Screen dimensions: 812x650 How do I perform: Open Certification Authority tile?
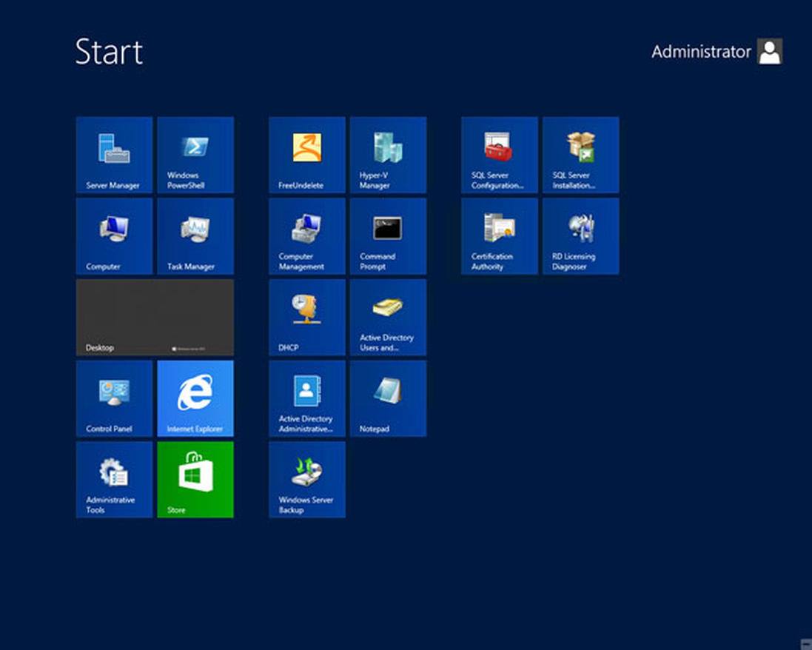tap(500, 236)
